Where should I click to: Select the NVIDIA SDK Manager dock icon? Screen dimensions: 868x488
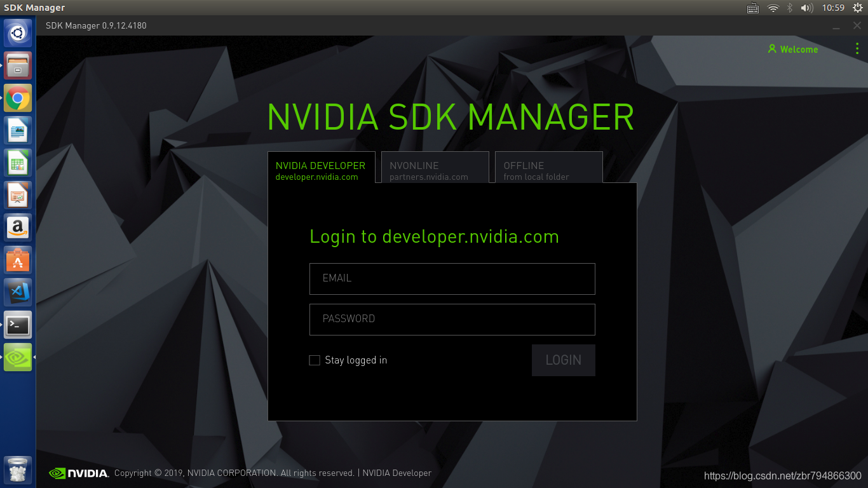click(18, 357)
